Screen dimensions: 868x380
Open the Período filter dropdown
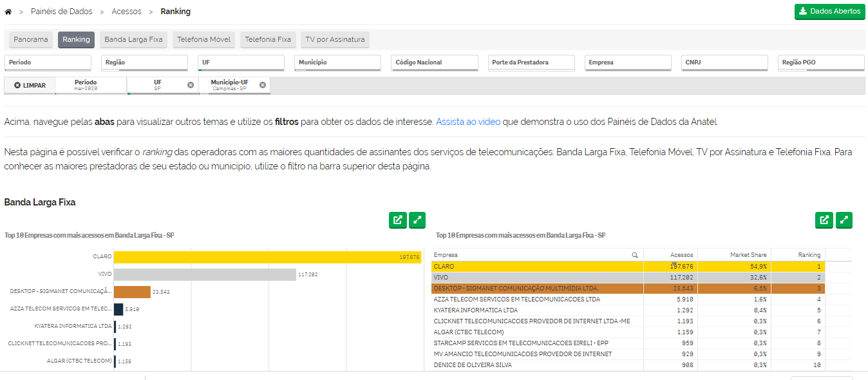[x=48, y=62]
